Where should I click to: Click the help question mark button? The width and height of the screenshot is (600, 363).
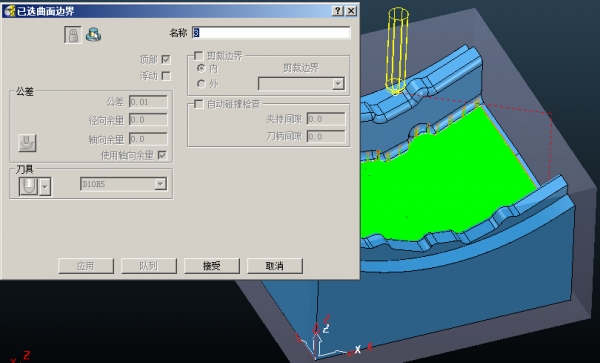[x=338, y=11]
